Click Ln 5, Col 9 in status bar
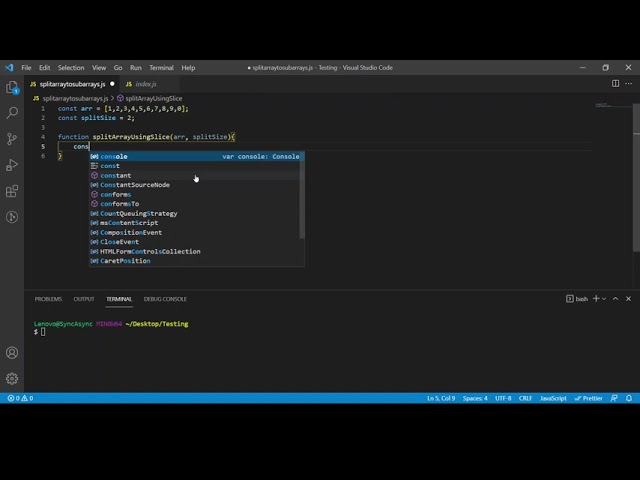The width and height of the screenshot is (640, 480). pos(441,398)
